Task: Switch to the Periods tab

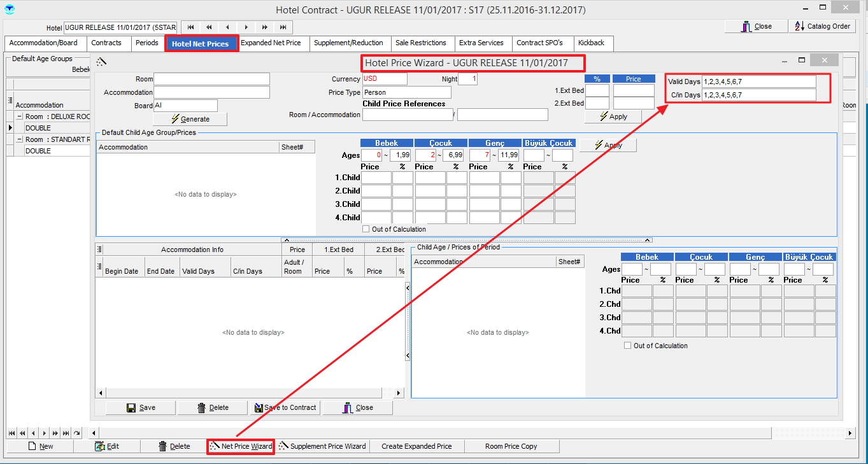Action: click(147, 43)
